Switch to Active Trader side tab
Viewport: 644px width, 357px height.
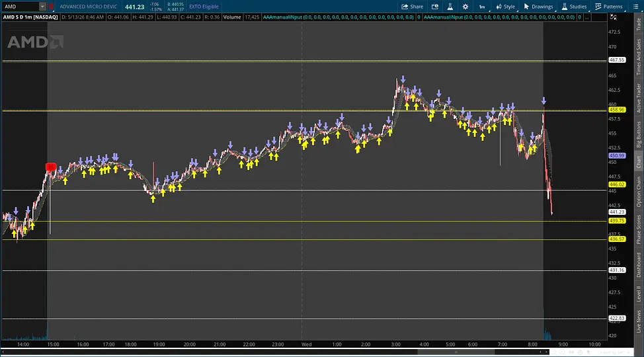click(639, 98)
